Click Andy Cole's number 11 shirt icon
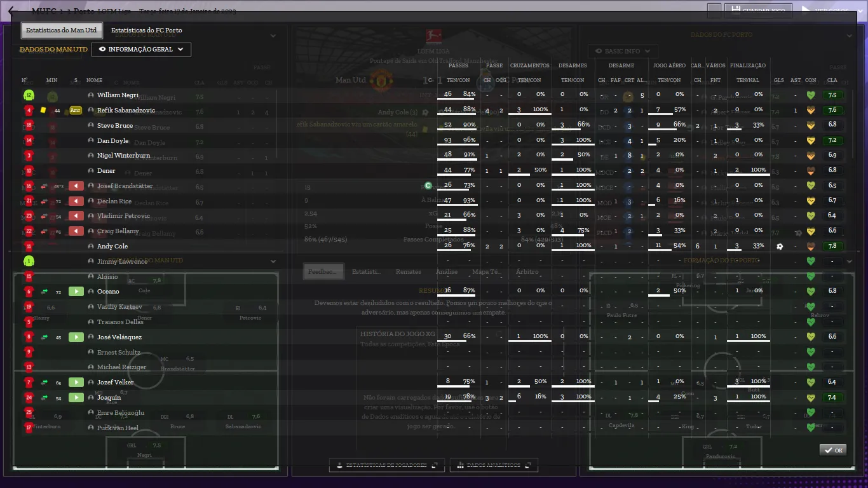The image size is (868, 488). 29,247
